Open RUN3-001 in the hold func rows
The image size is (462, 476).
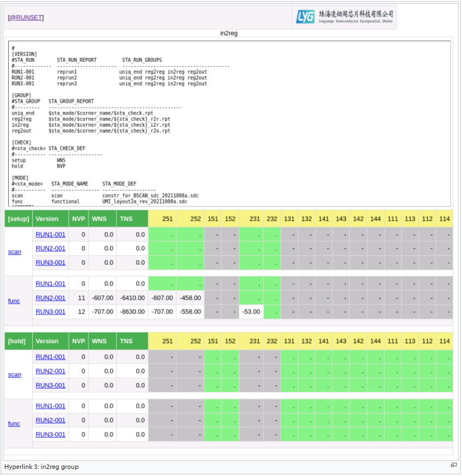(x=50, y=434)
